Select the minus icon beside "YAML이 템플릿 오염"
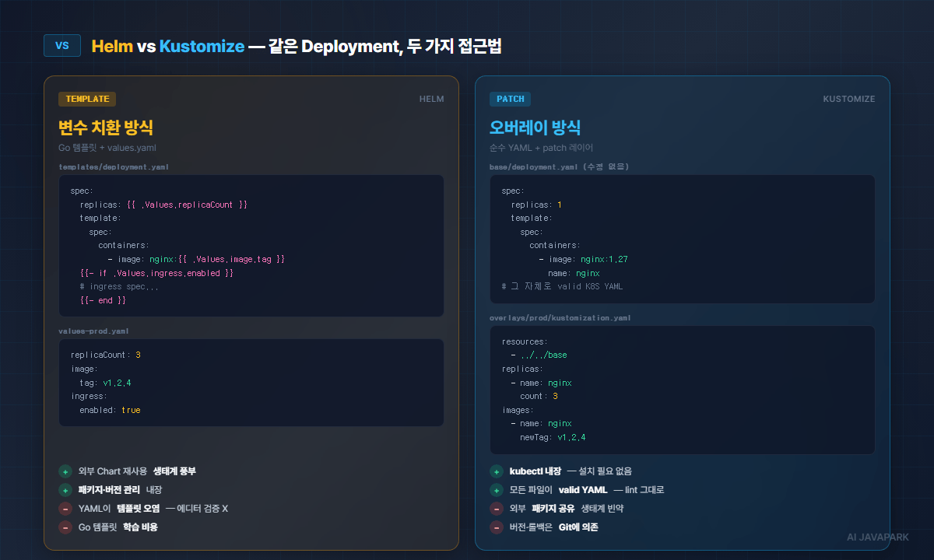The image size is (934, 560). (x=65, y=509)
